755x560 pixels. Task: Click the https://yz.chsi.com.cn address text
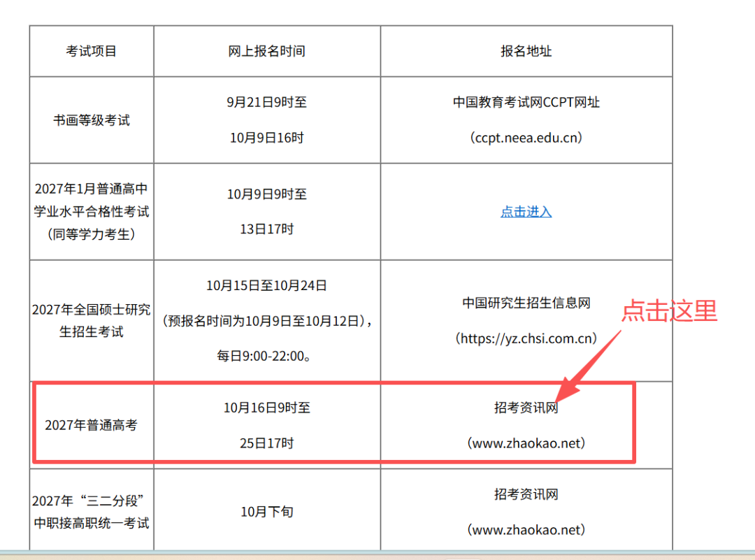(526, 338)
